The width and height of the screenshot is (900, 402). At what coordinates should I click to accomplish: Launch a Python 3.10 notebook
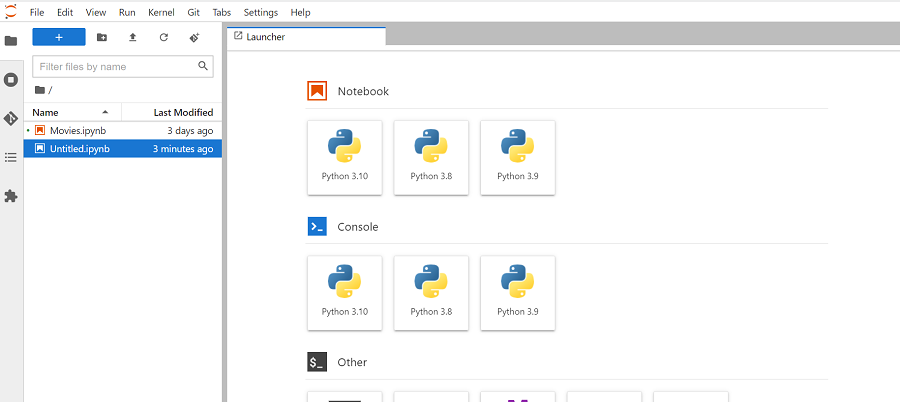tap(344, 157)
